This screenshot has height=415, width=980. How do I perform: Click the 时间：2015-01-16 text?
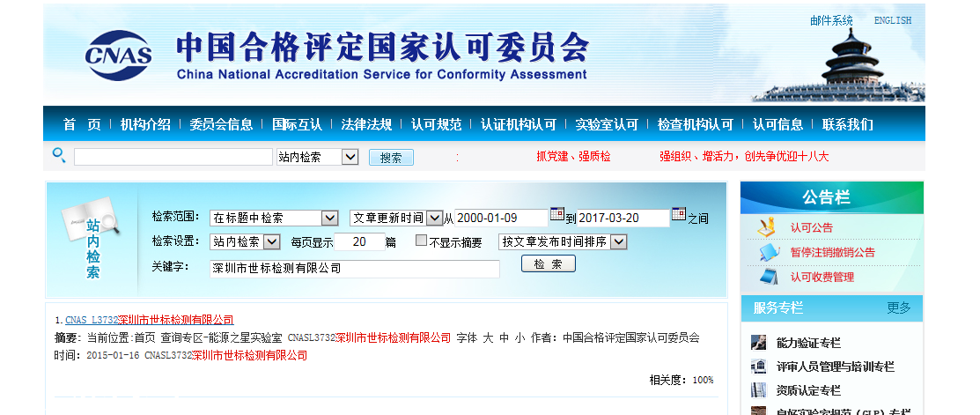97,356
